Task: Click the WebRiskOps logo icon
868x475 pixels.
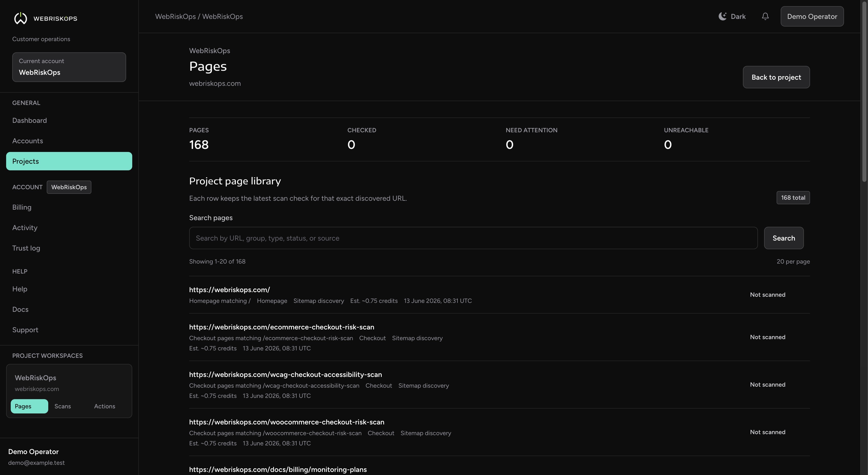Action: click(x=21, y=18)
